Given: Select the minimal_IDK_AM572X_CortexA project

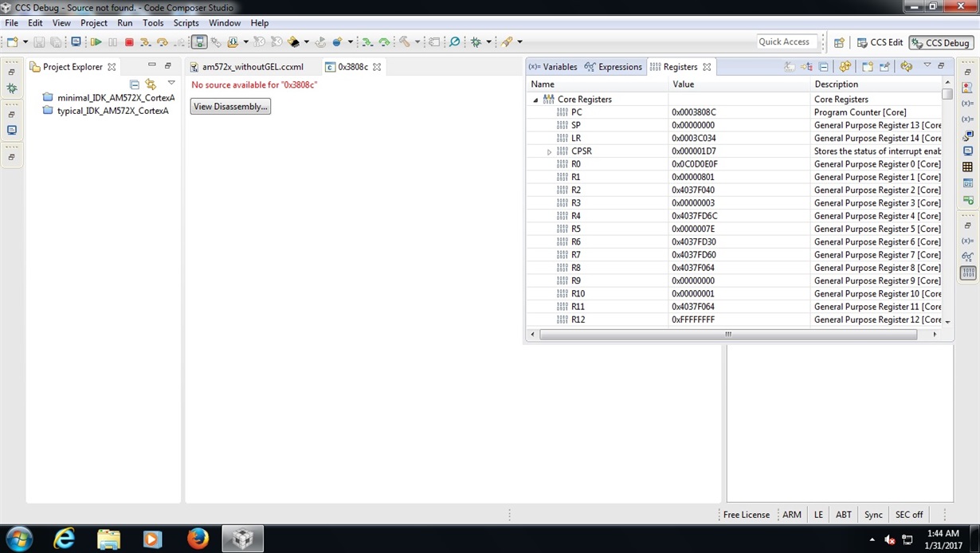Looking at the screenshot, I should click(x=108, y=98).
